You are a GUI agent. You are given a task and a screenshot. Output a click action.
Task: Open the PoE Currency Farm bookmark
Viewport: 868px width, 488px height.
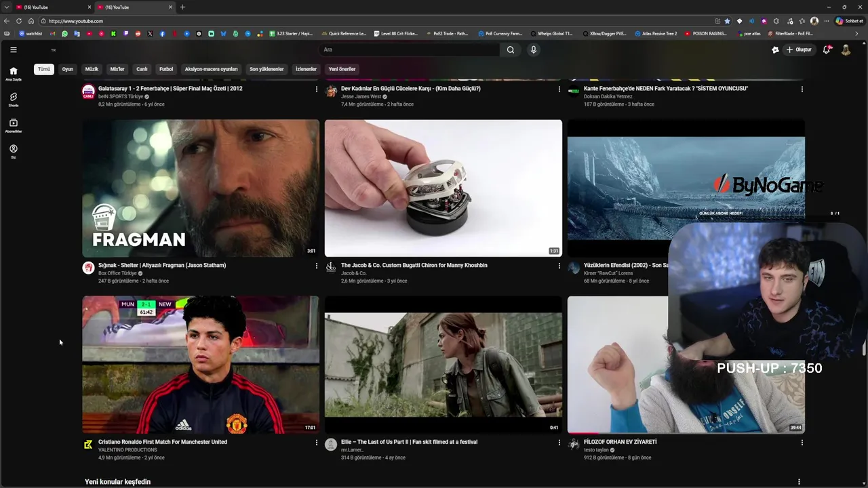pyautogui.click(x=500, y=33)
